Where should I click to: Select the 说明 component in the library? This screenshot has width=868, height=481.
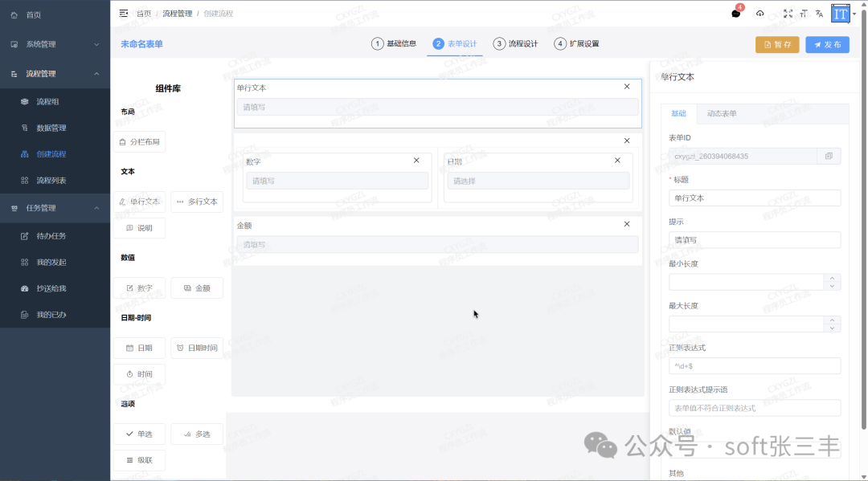coord(139,228)
